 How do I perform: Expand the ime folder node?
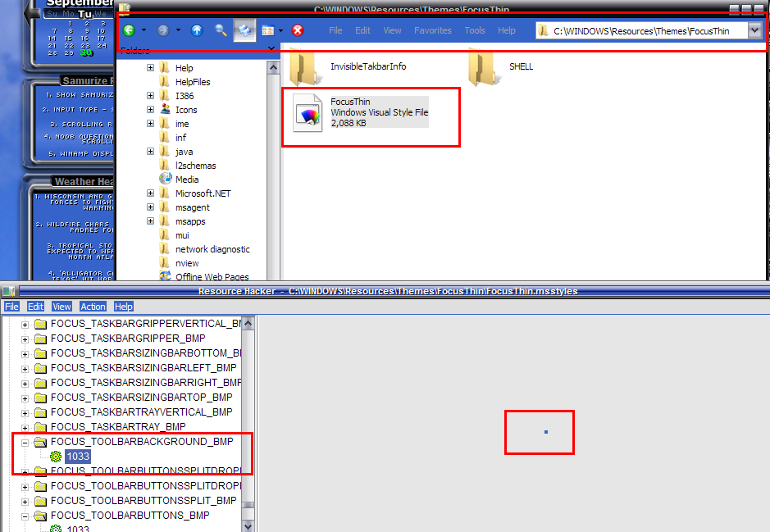click(150, 123)
